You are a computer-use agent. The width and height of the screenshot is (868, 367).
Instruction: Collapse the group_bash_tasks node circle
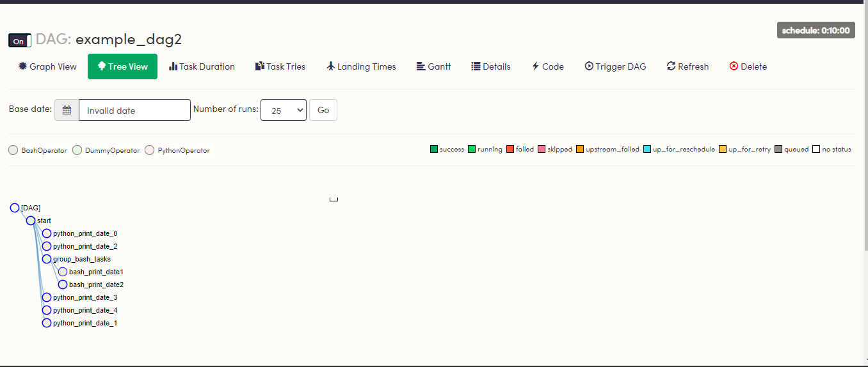pos(47,259)
